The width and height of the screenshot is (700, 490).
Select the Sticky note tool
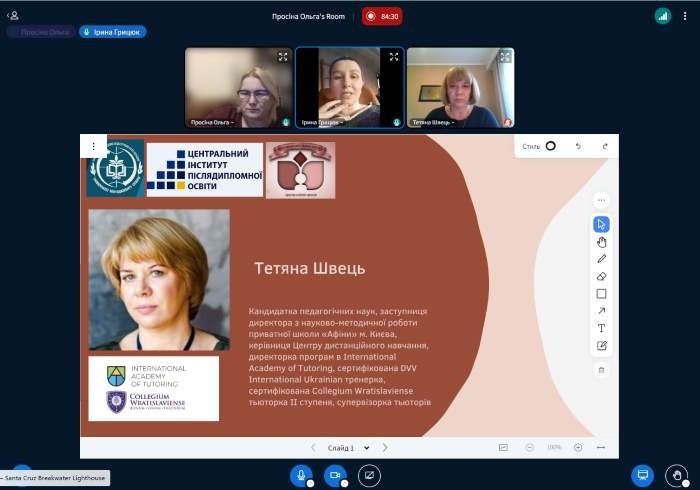(601, 346)
